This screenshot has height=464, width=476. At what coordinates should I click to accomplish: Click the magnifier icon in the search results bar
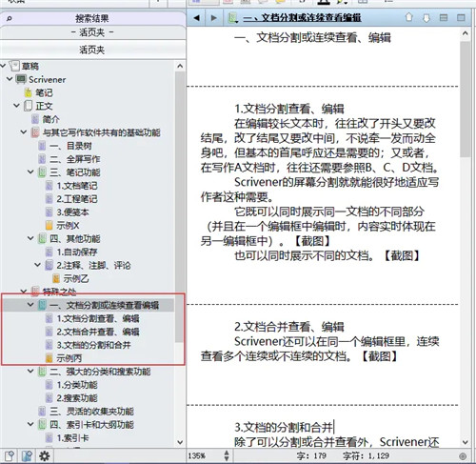[10, 18]
